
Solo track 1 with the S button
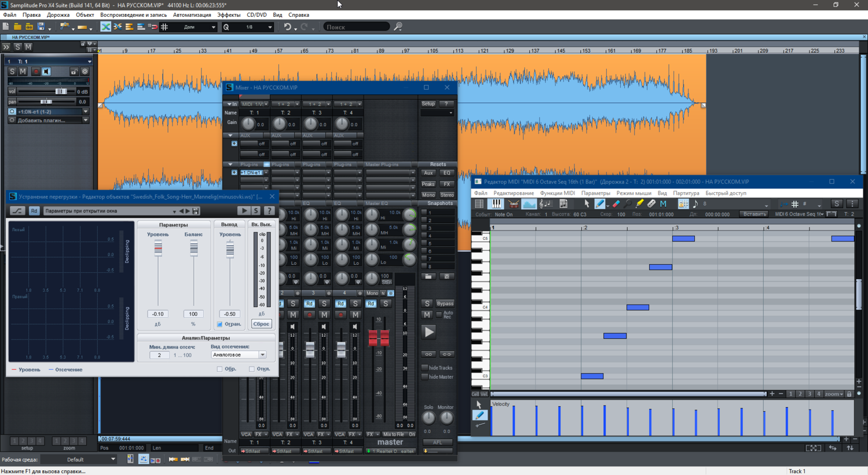[12, 71]
